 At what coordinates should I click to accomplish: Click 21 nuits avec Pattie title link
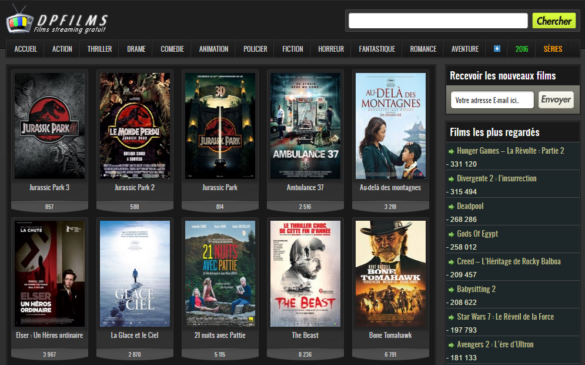[x=220, y=335]
